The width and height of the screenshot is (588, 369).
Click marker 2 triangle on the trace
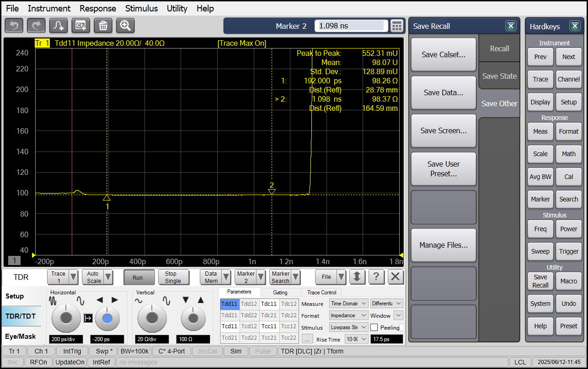coord(272,191)
